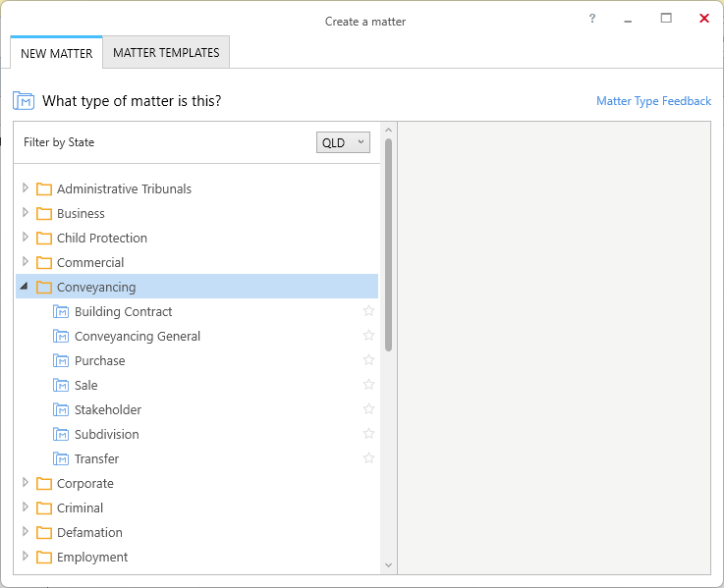Click the Building Contract matter icon
Image resolution: width=724 pixels, height=588 pixels.
coord(61,311)
